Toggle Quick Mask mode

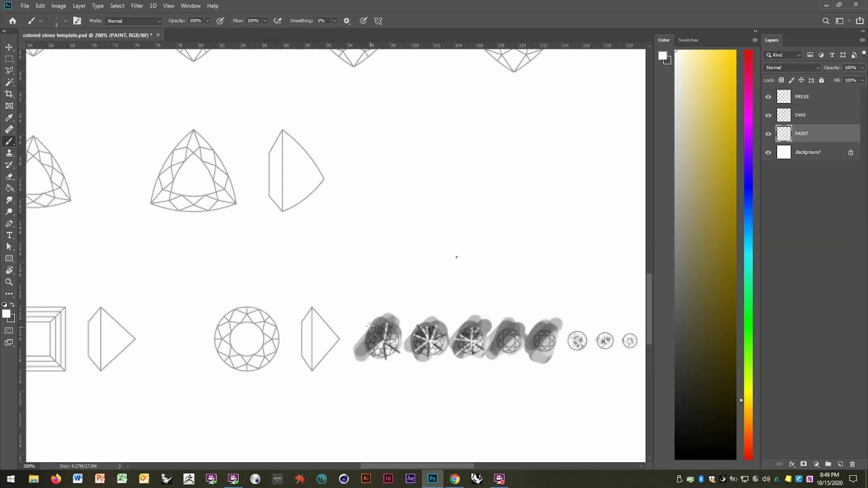(9, 331)
